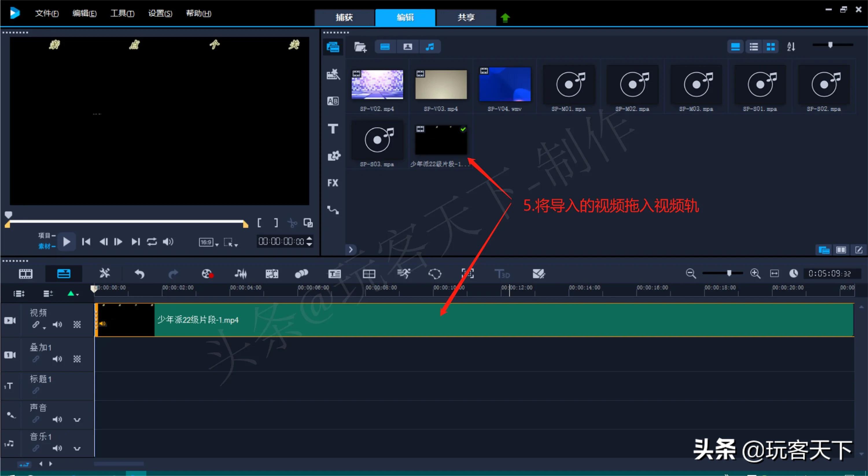
Task: Expand the 声音 voice track chevron
Action: 77,420
